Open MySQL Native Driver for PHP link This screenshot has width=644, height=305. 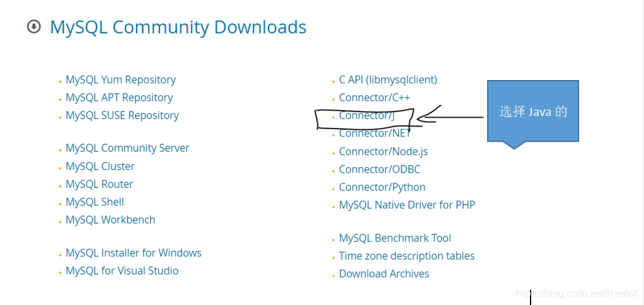pyautogui.click(x=407, y=205)
